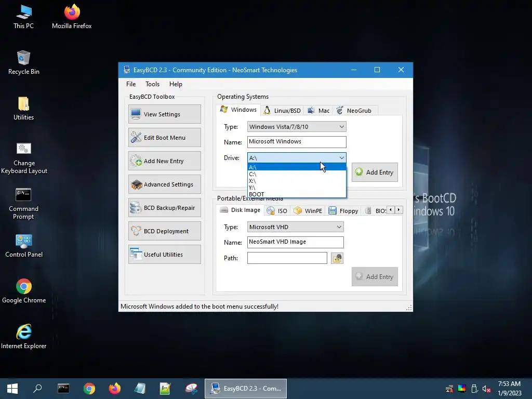532x399 pixels.
Task: Open Mozilla Firefox desktop icon
Action: coord(72,16)
